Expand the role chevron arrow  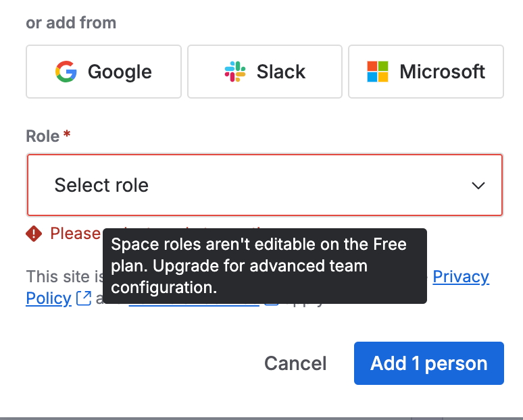pyautogui.click(x=478, y=186)
